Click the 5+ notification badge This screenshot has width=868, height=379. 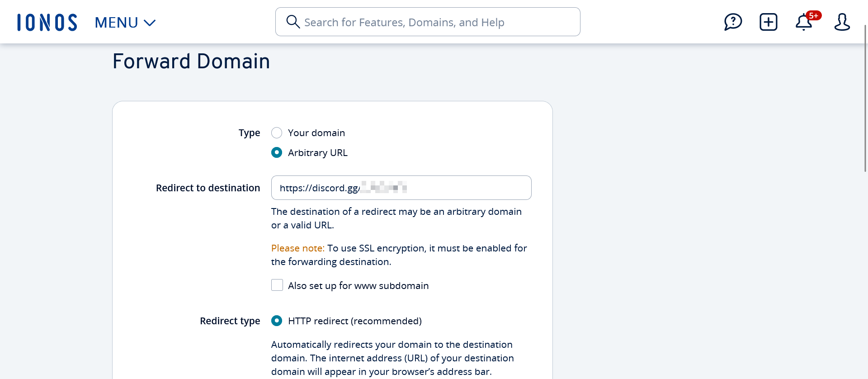pyautogui.click(x=814, y=16)
